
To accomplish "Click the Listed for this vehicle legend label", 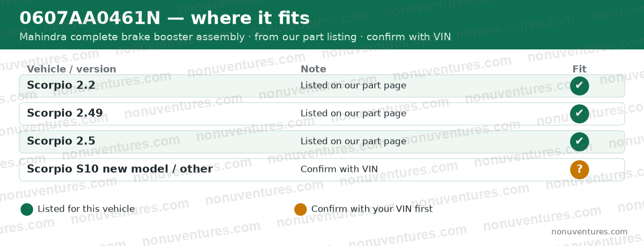I will (x=86, y=209).
